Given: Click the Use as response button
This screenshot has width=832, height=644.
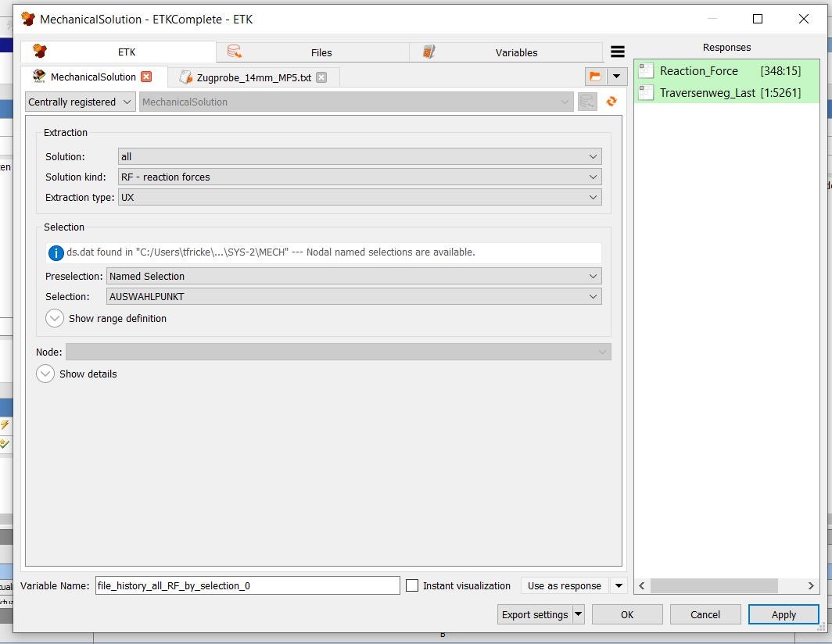Looking at the screenshot, I should (565, 585).
